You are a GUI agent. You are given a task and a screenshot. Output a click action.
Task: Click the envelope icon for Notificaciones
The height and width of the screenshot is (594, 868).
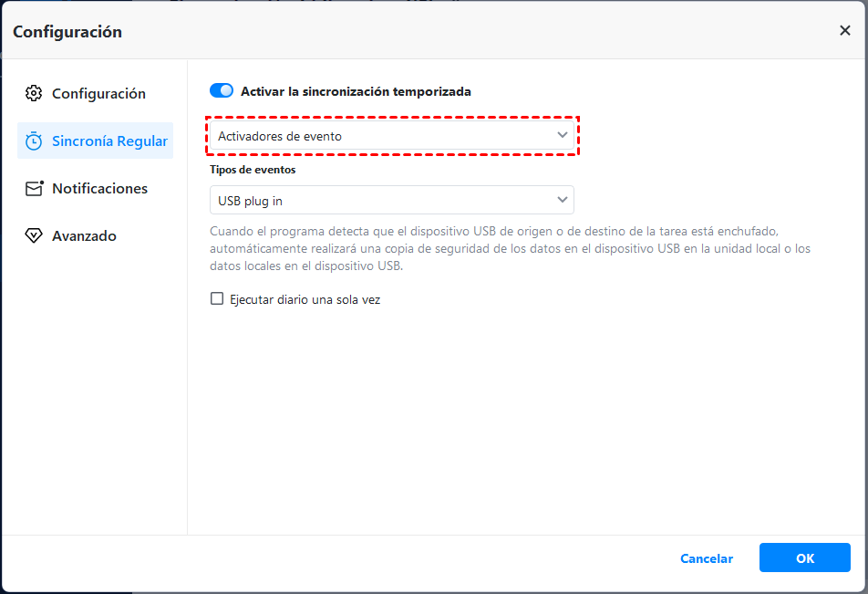point(34,189)
